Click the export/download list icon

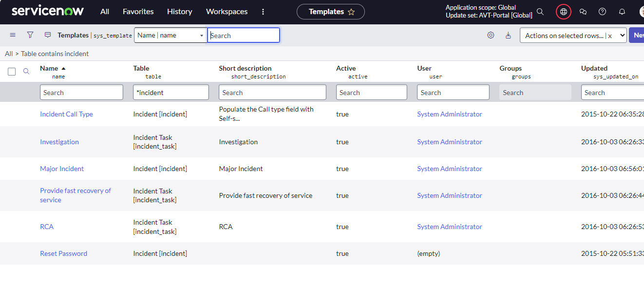tap(509, 35)
